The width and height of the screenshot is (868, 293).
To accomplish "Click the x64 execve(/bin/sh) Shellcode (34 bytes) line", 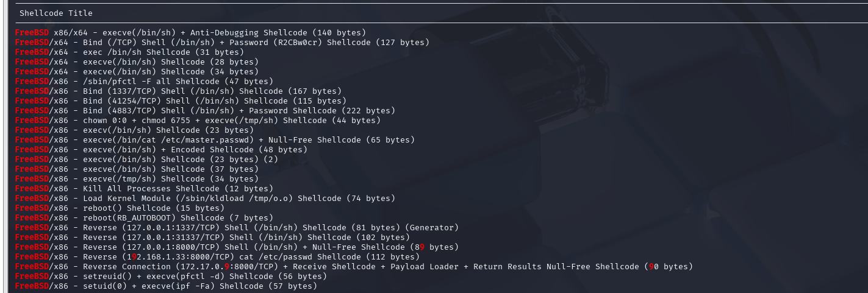I will [x=137, y=71].
